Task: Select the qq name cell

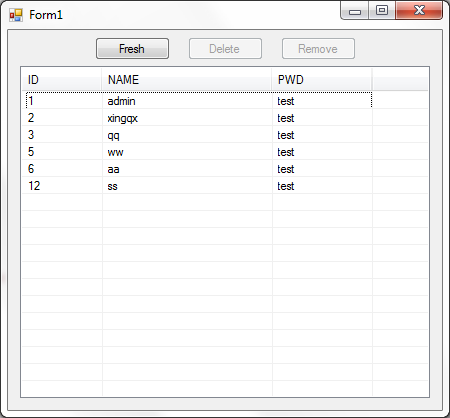Action: pyautogui.click(x=113, y=136)
